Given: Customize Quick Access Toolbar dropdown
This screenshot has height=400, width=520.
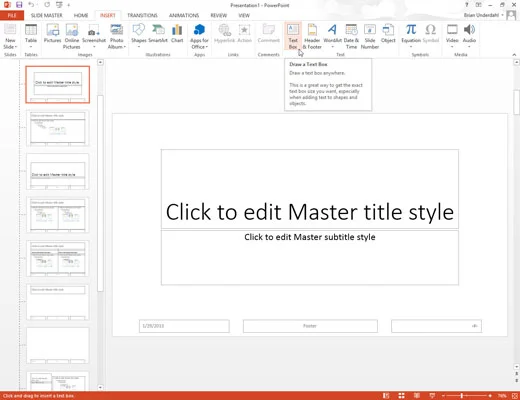Looking at the screenshot, I should tap(69, 5).
